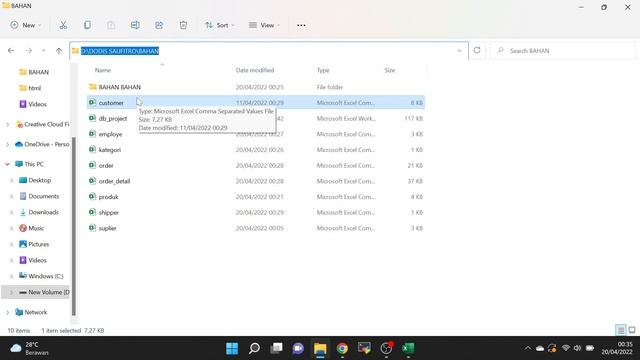Open File Explorer taskbar icon
Viewport: 640px width, 360px height.
320,348
